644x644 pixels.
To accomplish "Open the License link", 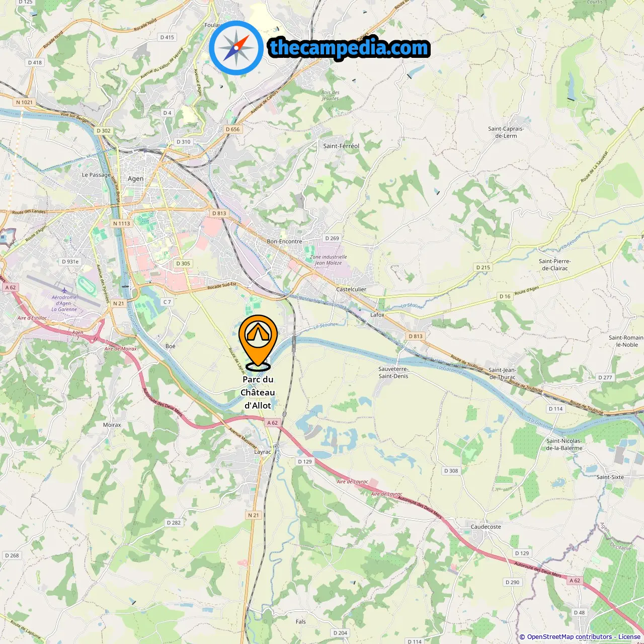I will tap(629, 637).
